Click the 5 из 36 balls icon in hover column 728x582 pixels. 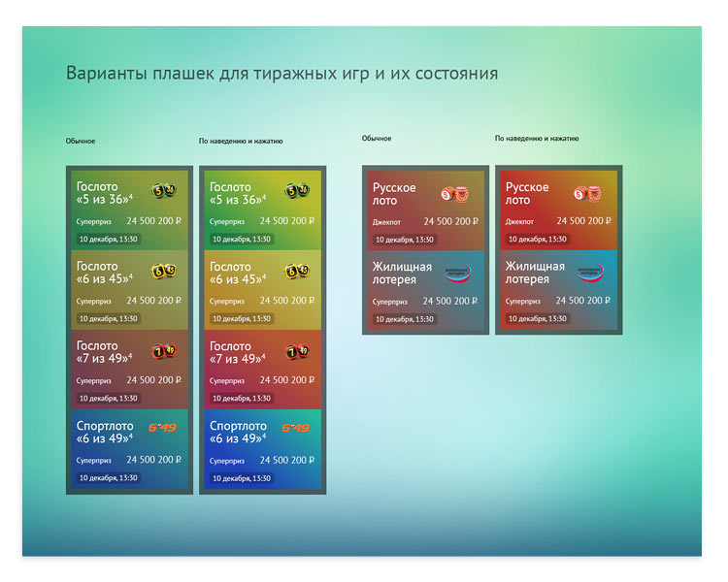tap(297, 191)
